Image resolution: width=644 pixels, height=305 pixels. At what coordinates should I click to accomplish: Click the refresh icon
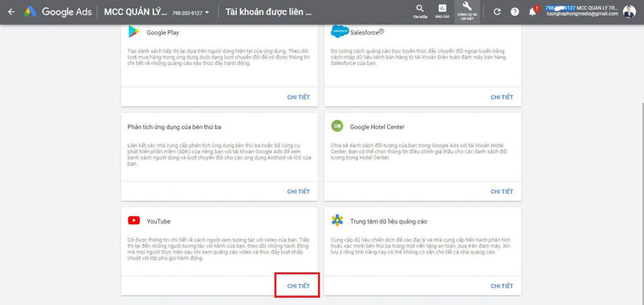point(497,12)
